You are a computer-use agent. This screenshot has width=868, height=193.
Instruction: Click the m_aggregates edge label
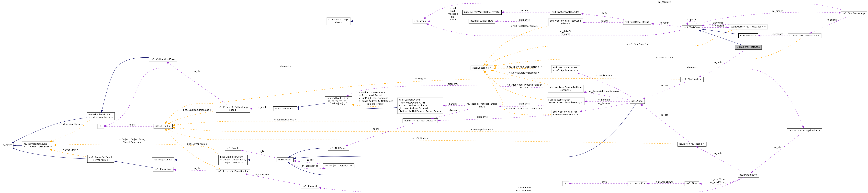tap(310, 166)
